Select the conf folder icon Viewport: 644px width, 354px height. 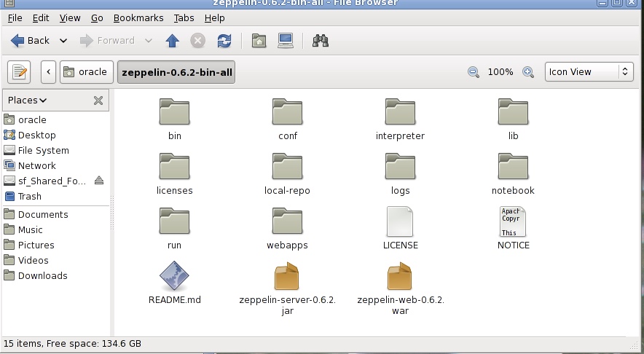pyautogui.click(x=287, y=111)
